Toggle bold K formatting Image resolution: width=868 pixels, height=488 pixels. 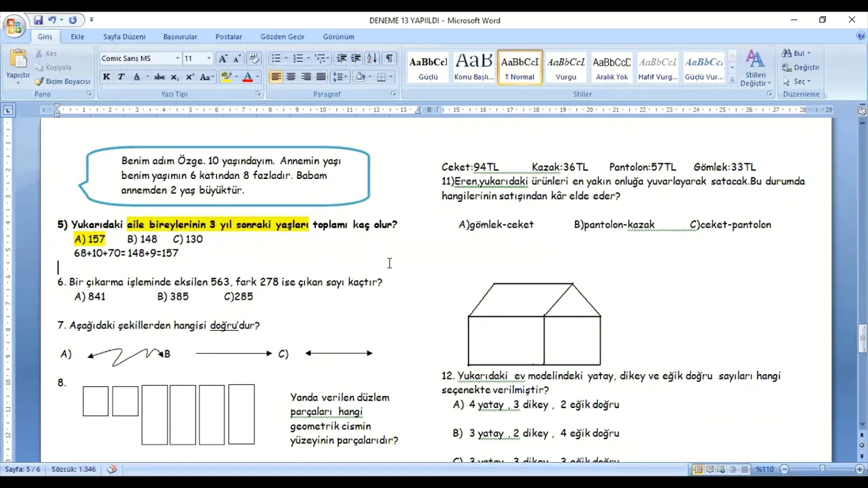pyautogui.click(x=106, y=77)
